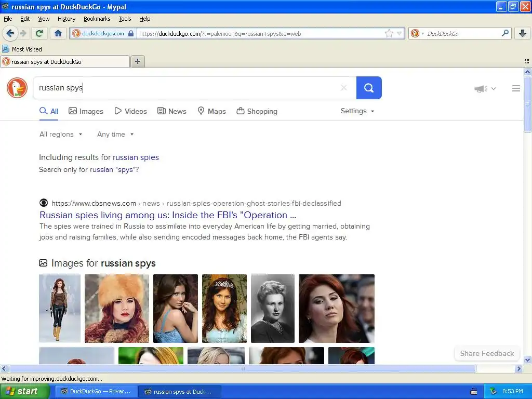
Task: Switch to the Videos tab
Action: (x=130, y=111)
